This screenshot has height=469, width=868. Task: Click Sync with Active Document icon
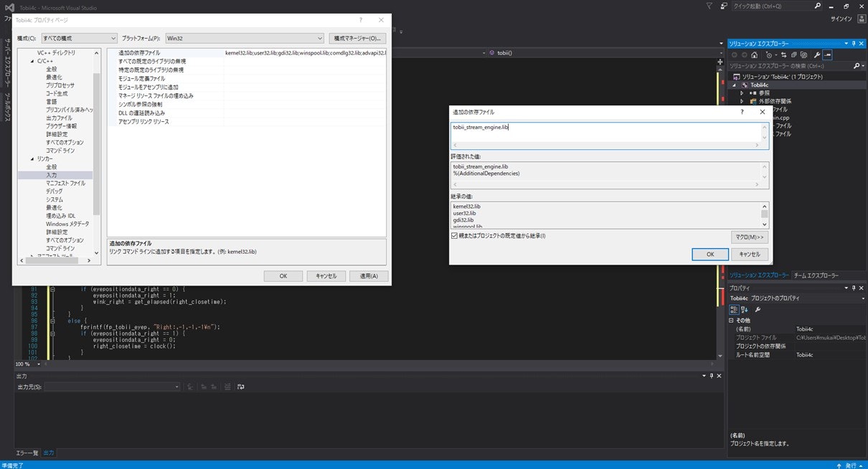(784, 55)
